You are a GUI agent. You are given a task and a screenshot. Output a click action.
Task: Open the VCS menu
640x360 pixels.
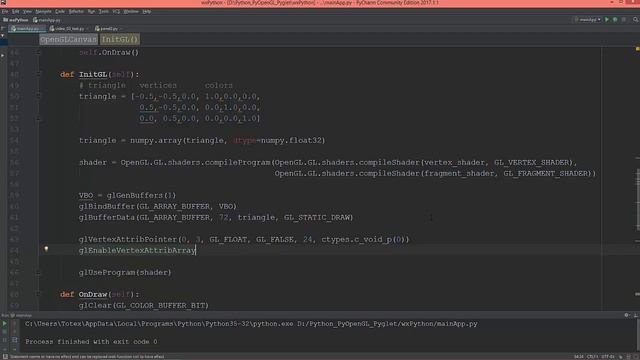(116, 11)
